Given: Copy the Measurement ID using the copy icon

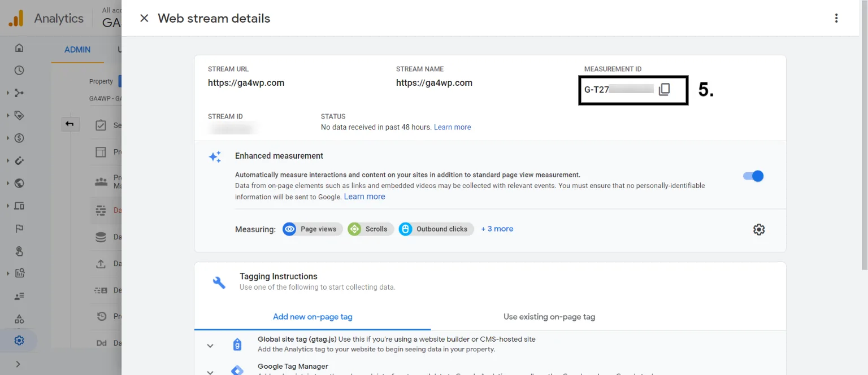Looking at the screenshot, I should (665, 89).
